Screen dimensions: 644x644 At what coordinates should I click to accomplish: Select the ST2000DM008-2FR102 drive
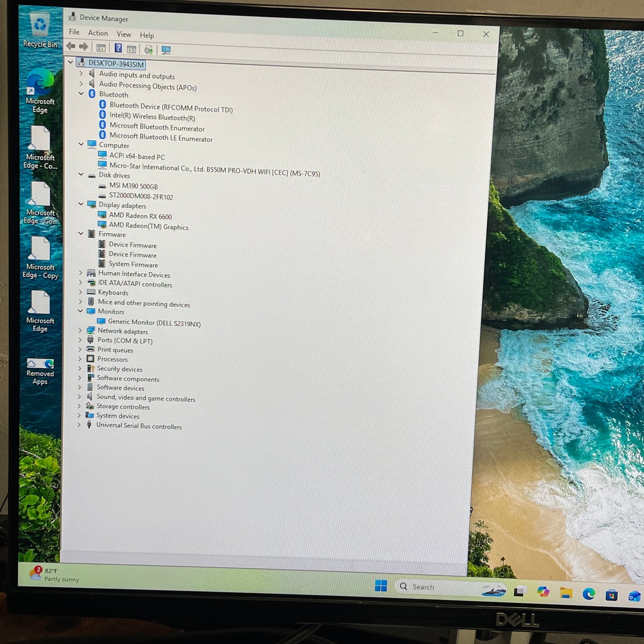point(141,196)
